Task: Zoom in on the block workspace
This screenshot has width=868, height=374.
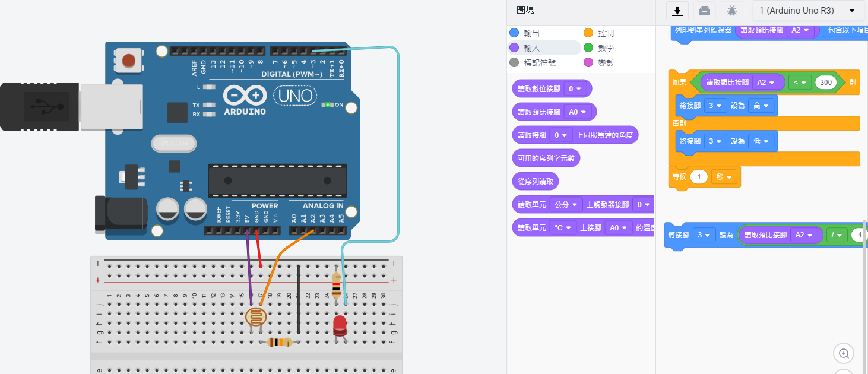Action: [x=844, y=354]
